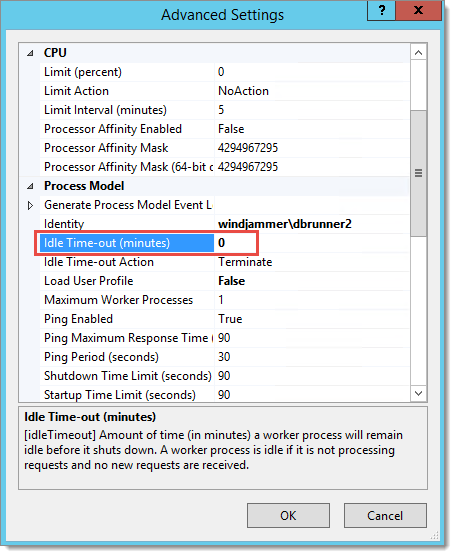The height and width of the screenshot is (556, 455).
Task: Click the vertical scrollbar thumb
Action: click(x=419, y=173)
